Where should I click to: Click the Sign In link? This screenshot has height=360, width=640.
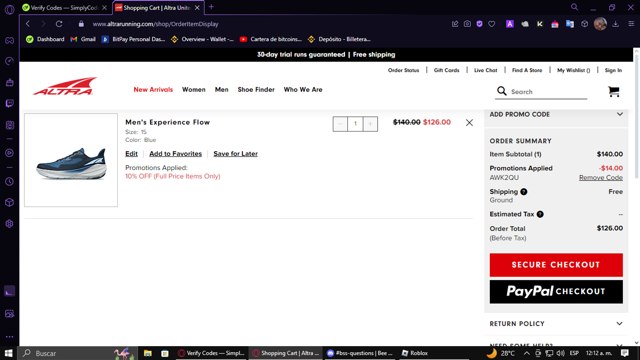(613, 70)
